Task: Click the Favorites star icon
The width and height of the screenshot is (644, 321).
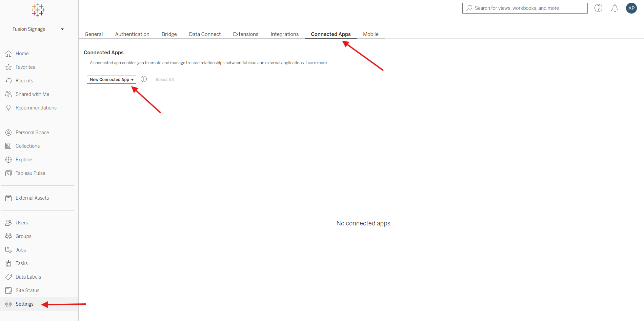Action: tap(8, 67)
